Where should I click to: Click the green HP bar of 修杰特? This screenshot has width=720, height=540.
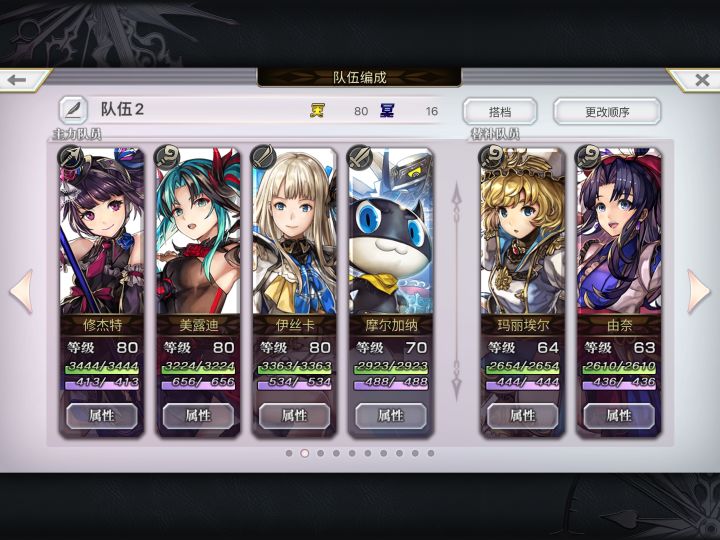click(102, 366)
